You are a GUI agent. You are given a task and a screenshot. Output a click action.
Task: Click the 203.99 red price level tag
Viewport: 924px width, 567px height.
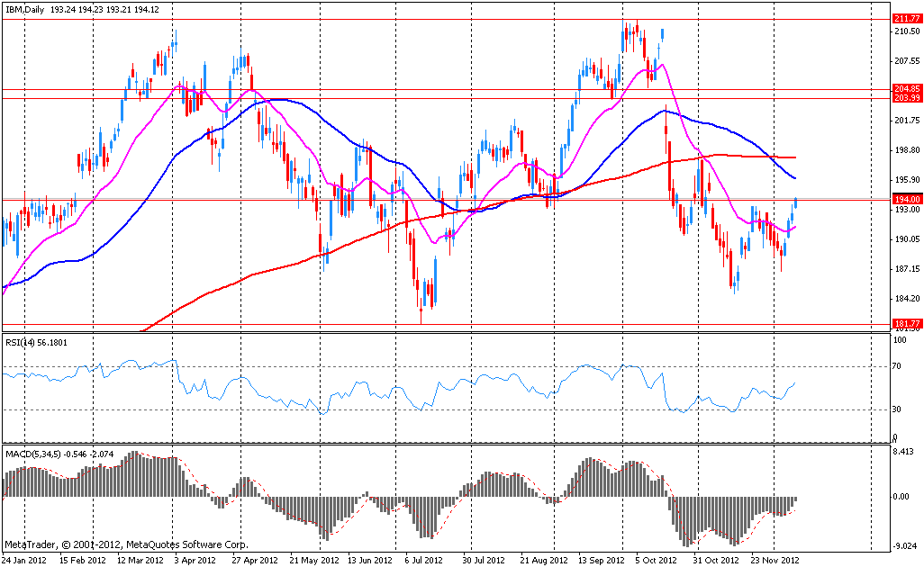click(906, 98)
